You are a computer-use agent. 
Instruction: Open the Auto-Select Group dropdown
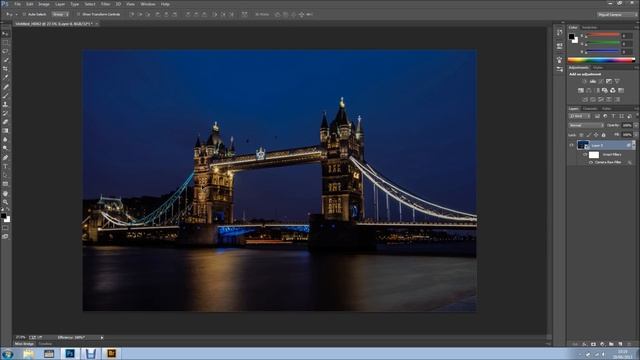60,14
